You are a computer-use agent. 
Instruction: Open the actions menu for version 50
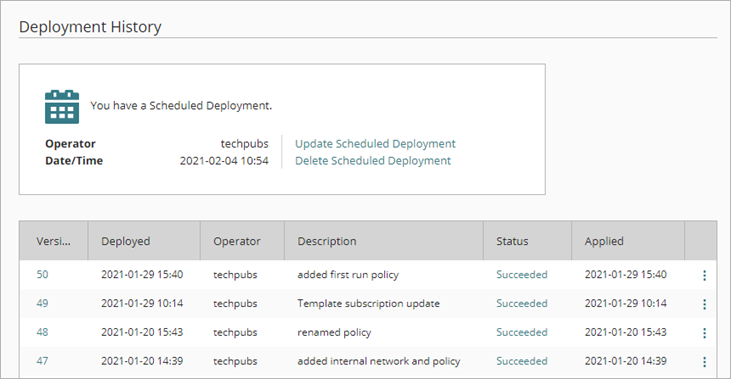tap(704, 276)
